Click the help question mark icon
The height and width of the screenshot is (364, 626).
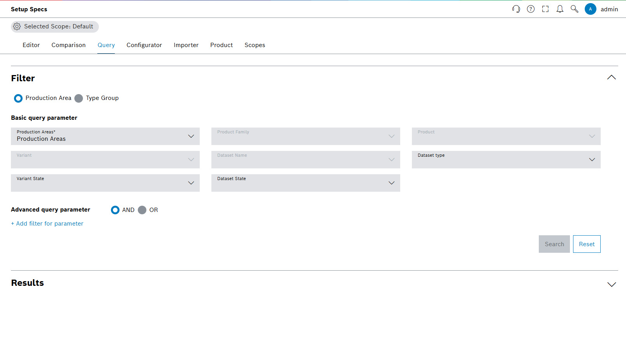point(531,9)
